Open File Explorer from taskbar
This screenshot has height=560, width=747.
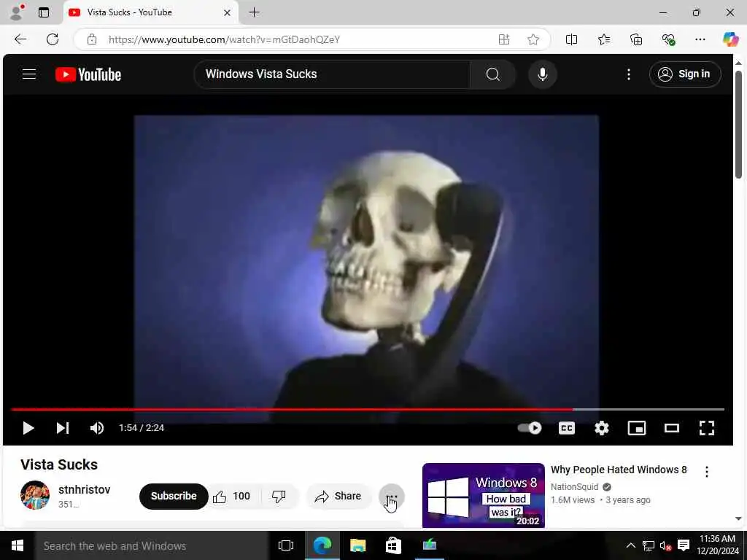point(357,545)
